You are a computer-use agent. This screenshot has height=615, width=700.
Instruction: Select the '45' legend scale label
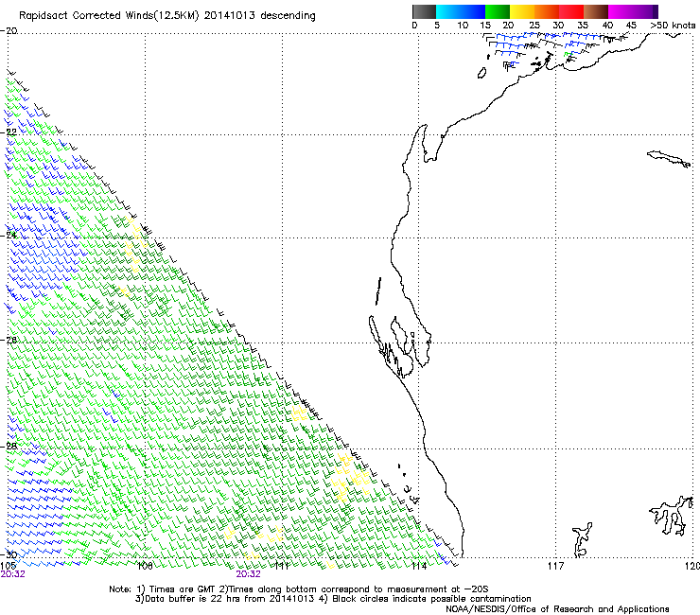click(631, 25)
